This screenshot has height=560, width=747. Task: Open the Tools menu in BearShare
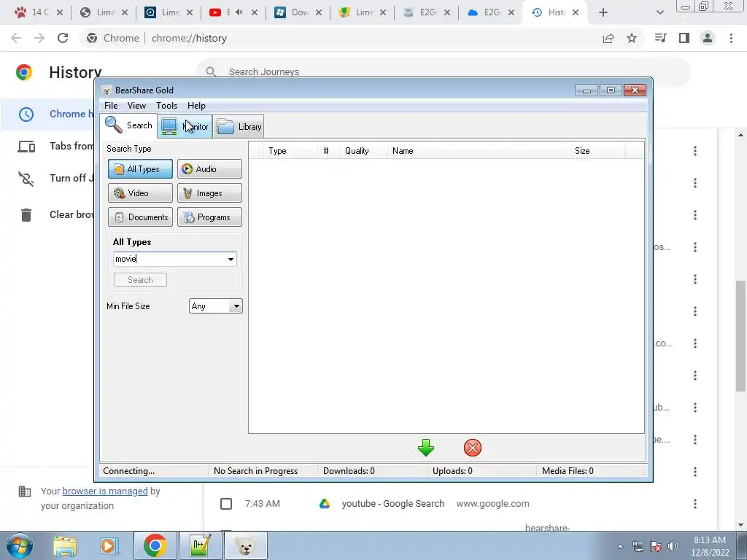coord(167,106)
